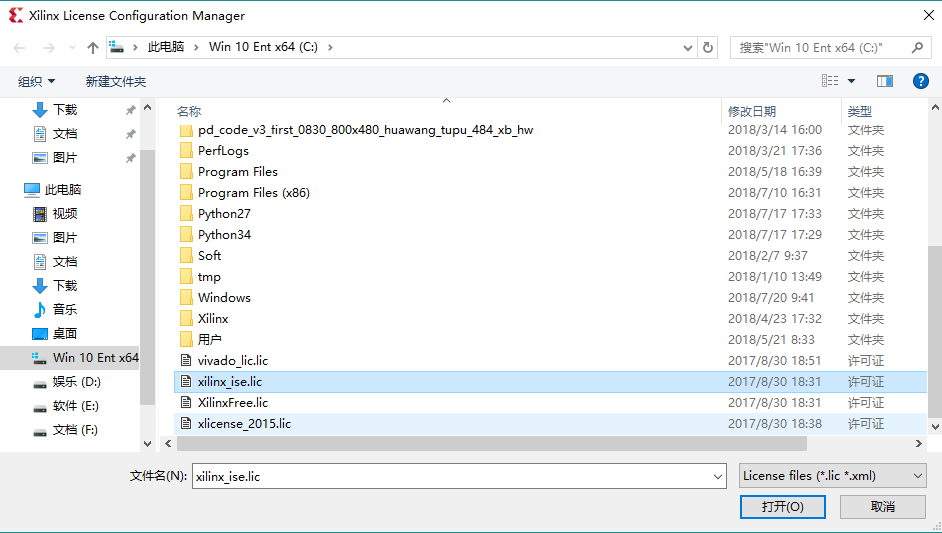Close the License Configuration Manager dialog
The image size is (942, 533).
(928, 16)
